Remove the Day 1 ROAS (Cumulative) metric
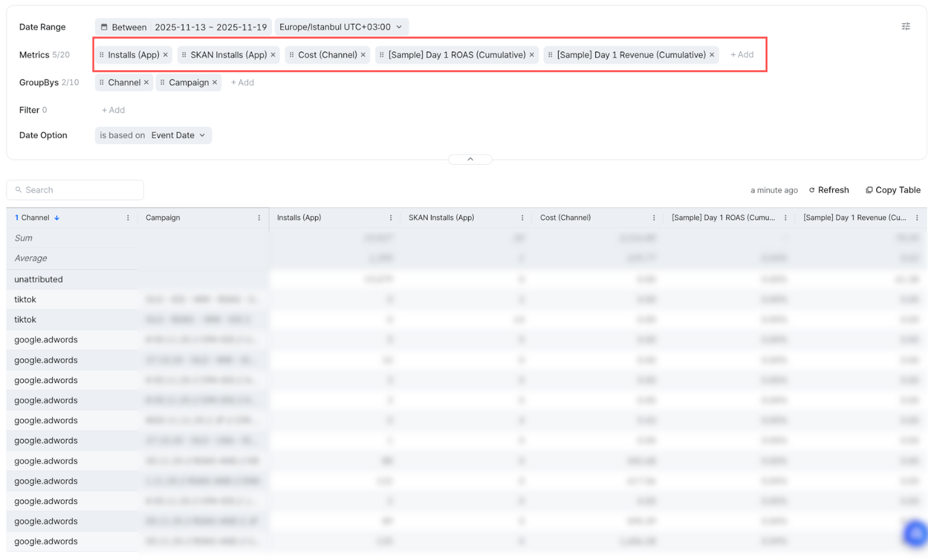This screenshot has width=928, height=560. [532, 55]
